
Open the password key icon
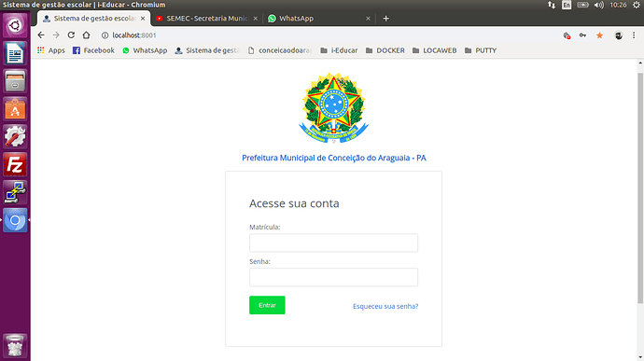582,35
